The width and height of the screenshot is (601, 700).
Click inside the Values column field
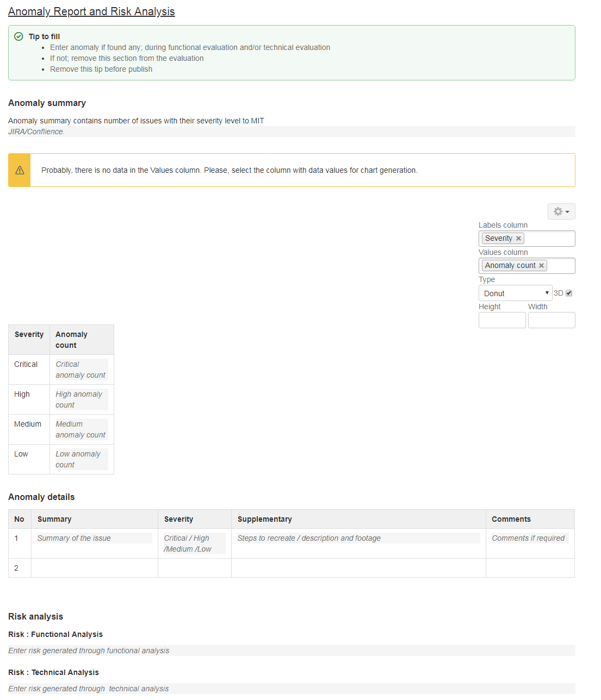pyautogui.click(x=560, y=266)
